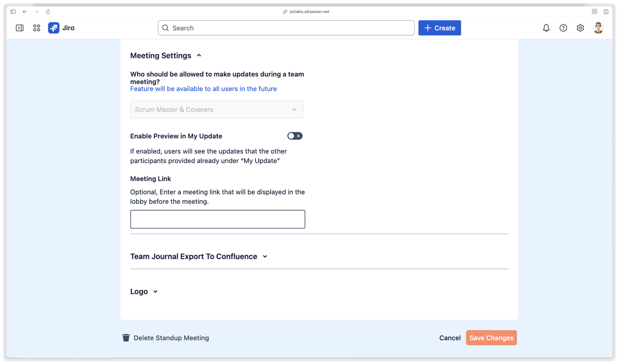Focus the Jira Search box
Viewport: 619px width, 364px height.
tap(286, 28)
